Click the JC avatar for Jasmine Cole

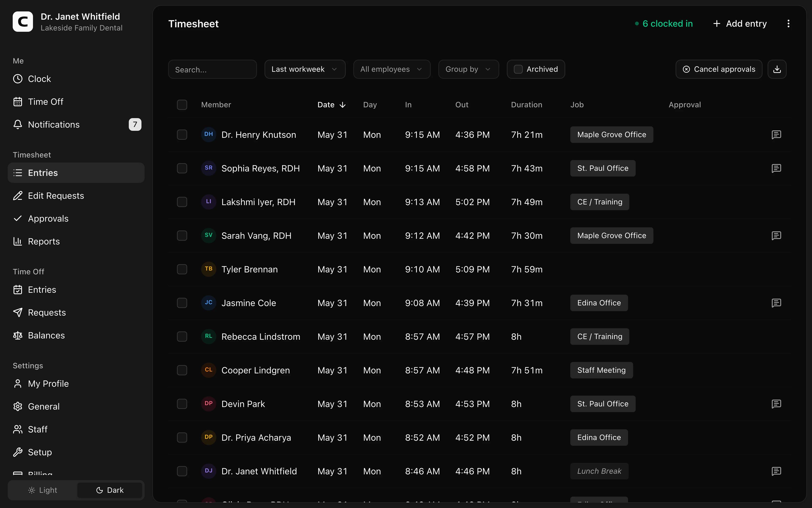pyautogui.click(x=208, y=303)
